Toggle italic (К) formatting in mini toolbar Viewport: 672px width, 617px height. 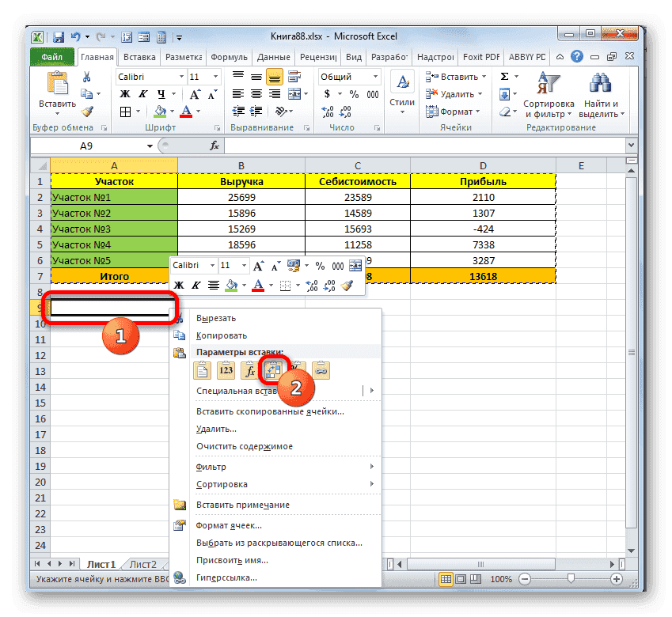(195, 285)
